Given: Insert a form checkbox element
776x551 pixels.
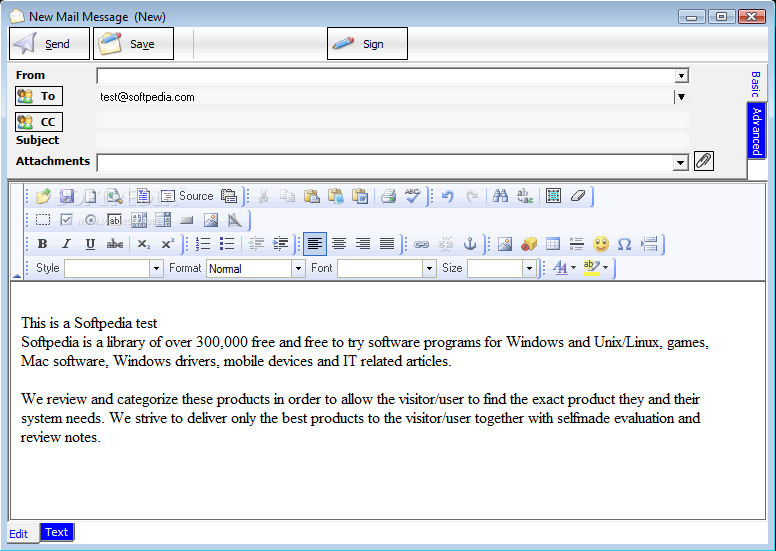Looking at the screenshot, I should pyautogui.click(x=66, y=220).
